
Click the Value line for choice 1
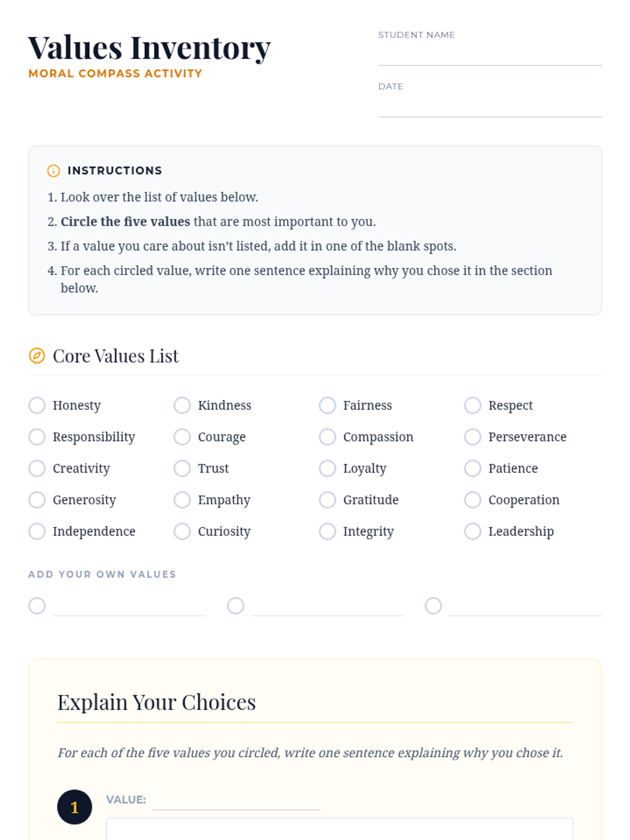coord(236,801)
